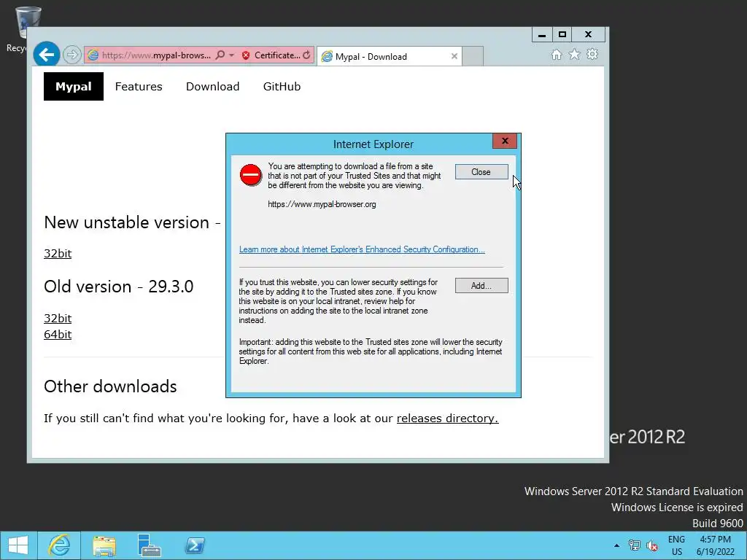This screenshot has height=560, width=747.
Task: Click the Old version - 29.3.0 heading
Action: point(119,287)
